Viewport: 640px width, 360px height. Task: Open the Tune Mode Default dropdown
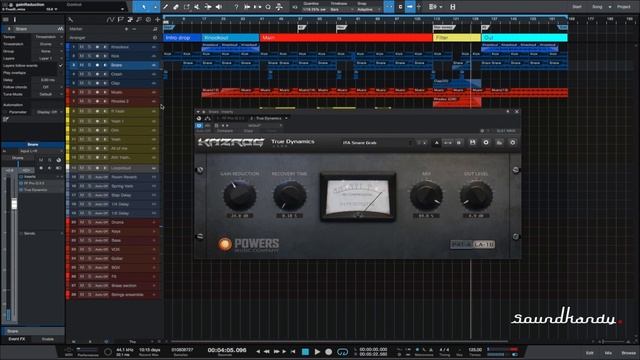click(48, 94)
